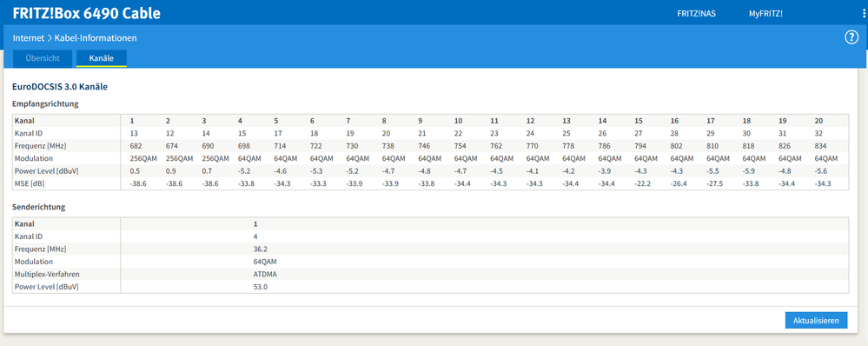
Task: Click the upstream Kanal ID 4
Action: 255,236
